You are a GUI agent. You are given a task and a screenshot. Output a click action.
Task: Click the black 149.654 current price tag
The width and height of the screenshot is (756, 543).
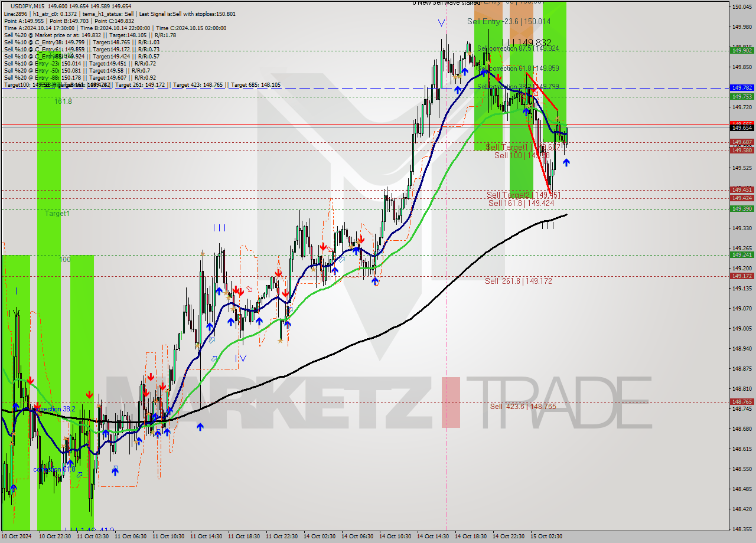[742, 127]
